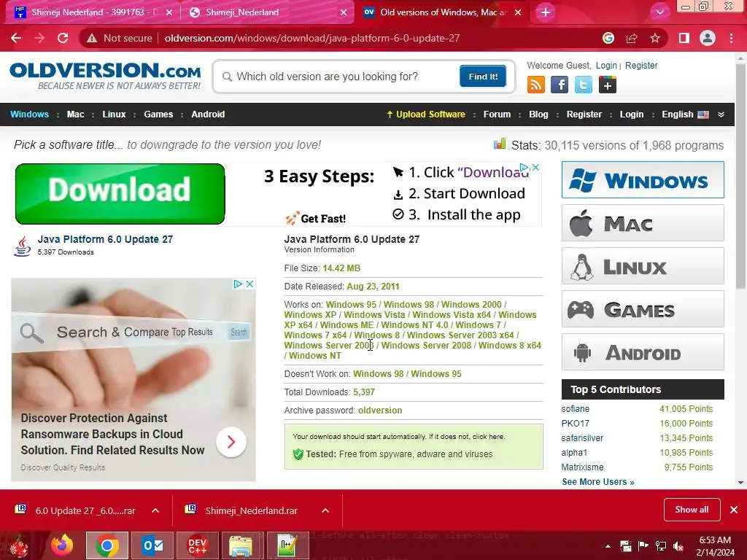Click the Twitter icon
Image resolution: width=747 pixels, height=560 pixels.
click(583, 85)
